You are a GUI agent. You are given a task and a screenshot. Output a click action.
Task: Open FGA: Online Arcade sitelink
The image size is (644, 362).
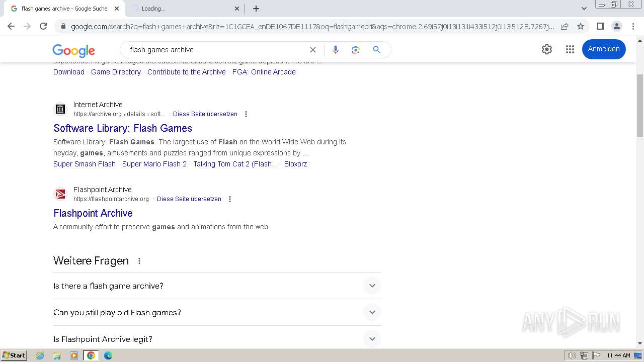click(264, 72)
